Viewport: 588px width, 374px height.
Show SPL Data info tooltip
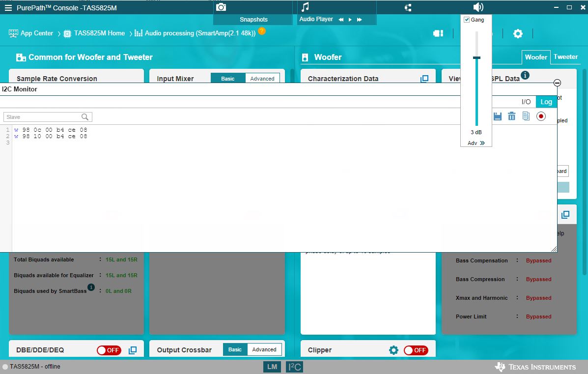525,75
